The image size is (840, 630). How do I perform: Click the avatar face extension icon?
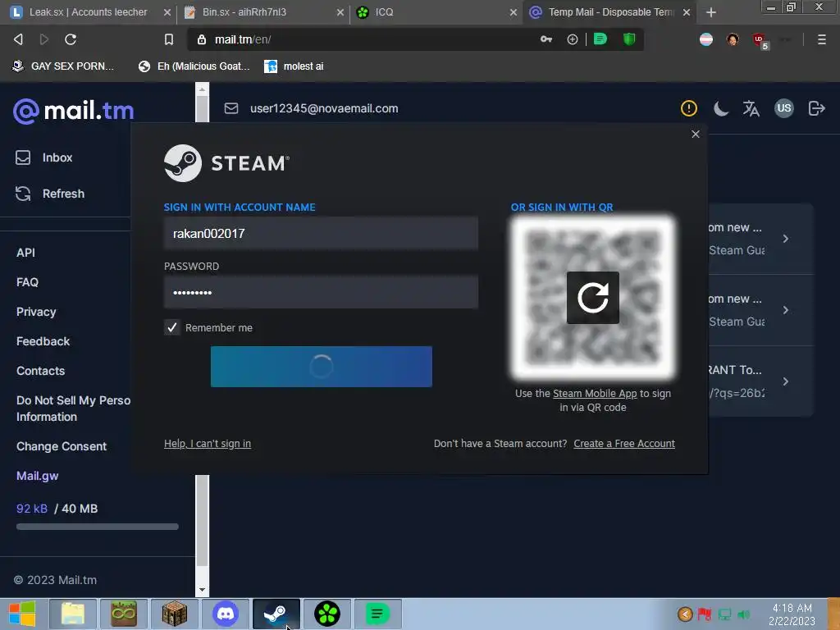(733, 39)
